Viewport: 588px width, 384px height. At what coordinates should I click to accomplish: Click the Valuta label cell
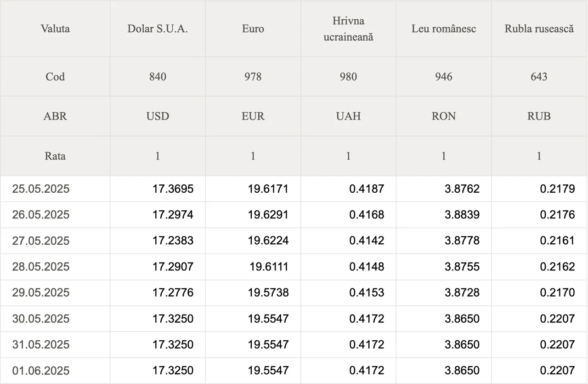pos(55,29)
